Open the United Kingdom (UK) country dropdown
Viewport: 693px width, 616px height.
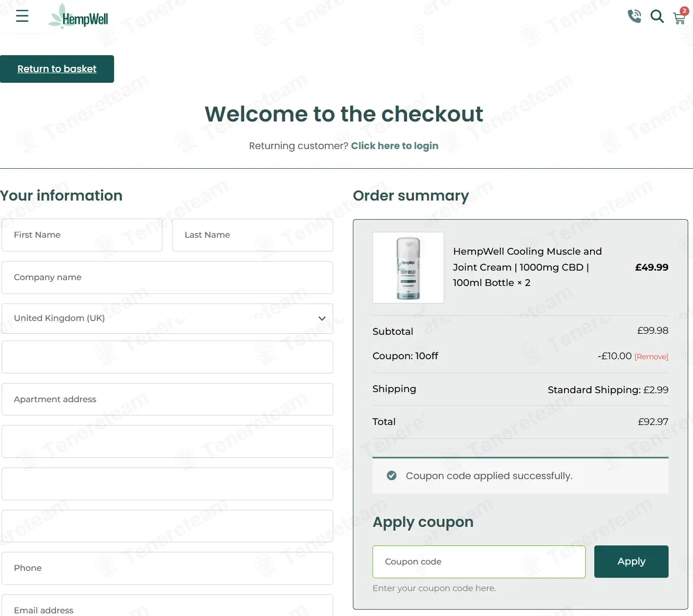[x=167, y=318]
